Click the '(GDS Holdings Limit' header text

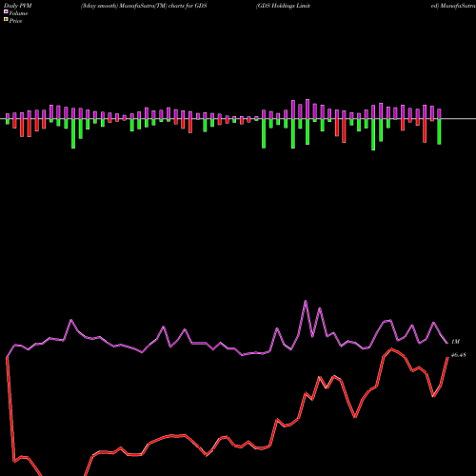(283, 6)
